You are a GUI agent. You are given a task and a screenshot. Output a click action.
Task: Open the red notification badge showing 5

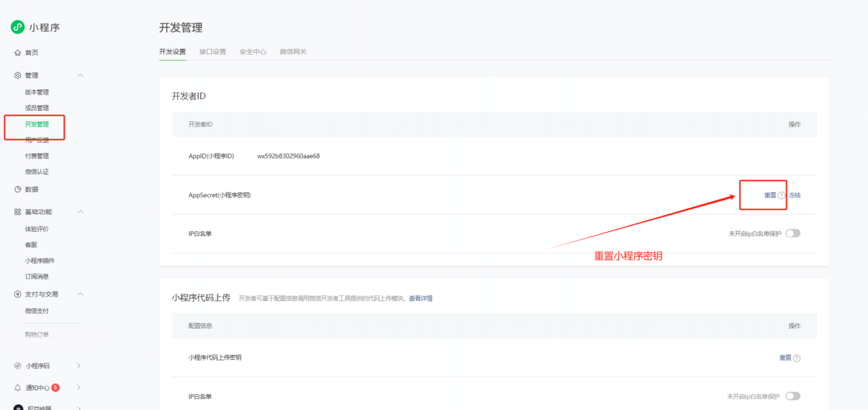click(x=55, y=388)
